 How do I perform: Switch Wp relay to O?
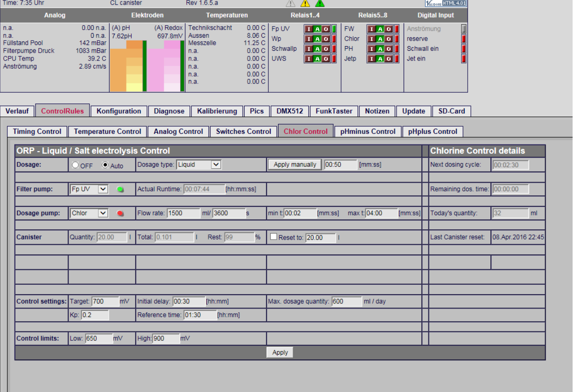click(326, 39)
